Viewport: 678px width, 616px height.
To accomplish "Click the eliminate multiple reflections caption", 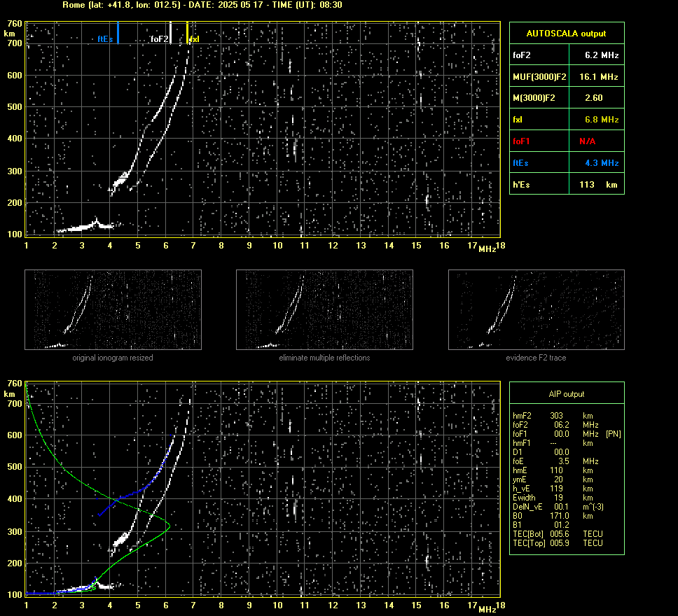I will point(324,358).
